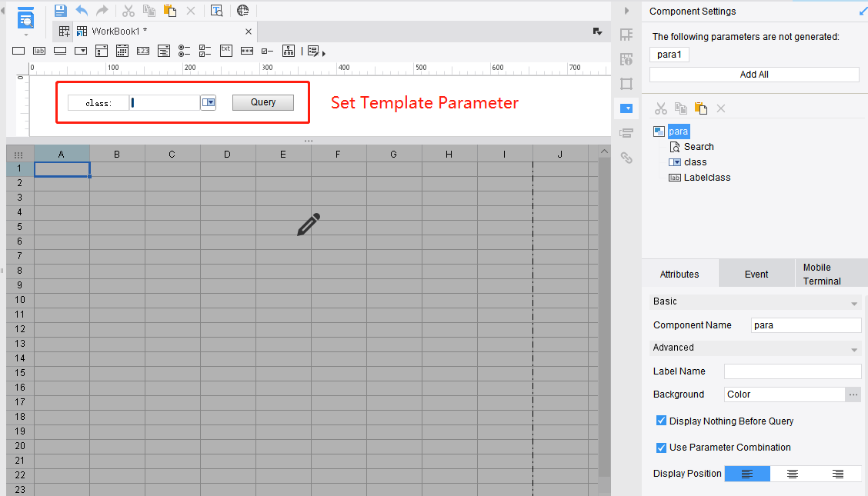Viewport: 868px width, 496px height.
Task: Click the Save icon
Action: coord(60,10)
